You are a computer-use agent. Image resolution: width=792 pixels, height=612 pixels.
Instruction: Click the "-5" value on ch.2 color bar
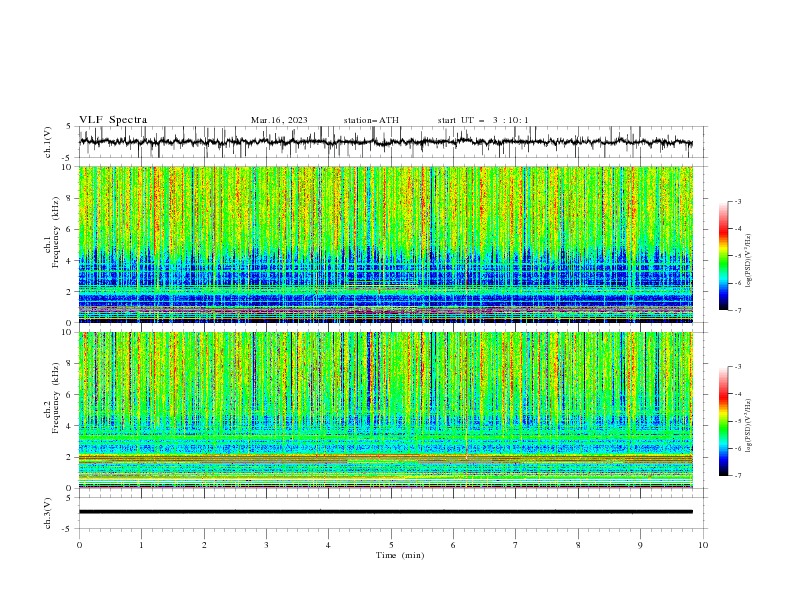pyautogui.click(x=738, y=421)
